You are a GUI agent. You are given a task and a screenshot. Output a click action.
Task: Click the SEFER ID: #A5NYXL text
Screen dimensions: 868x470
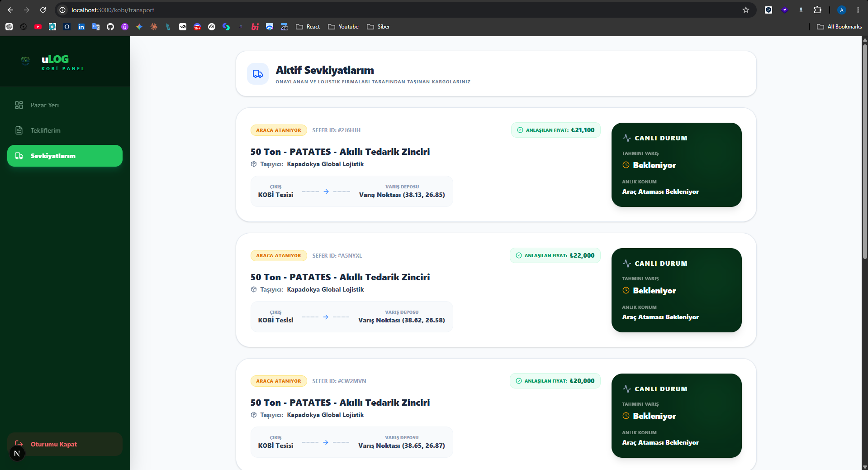coord(337,256)
